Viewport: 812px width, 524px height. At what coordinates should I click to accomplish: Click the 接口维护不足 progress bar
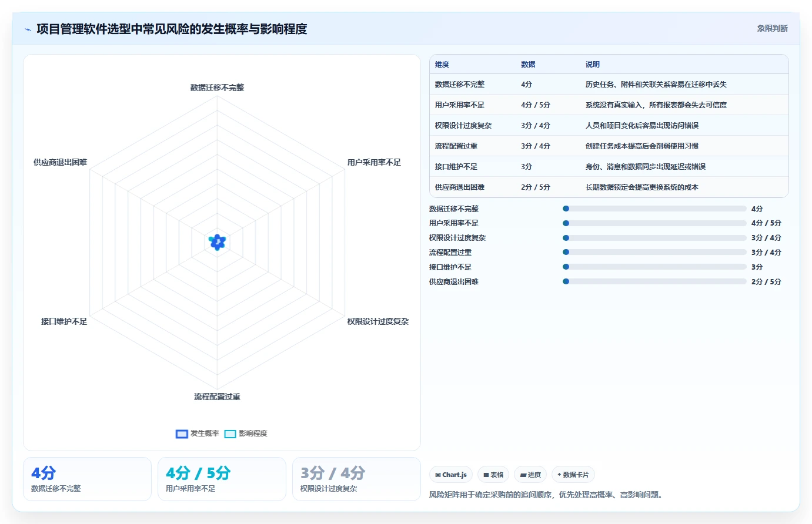click(x=654, y=267)
